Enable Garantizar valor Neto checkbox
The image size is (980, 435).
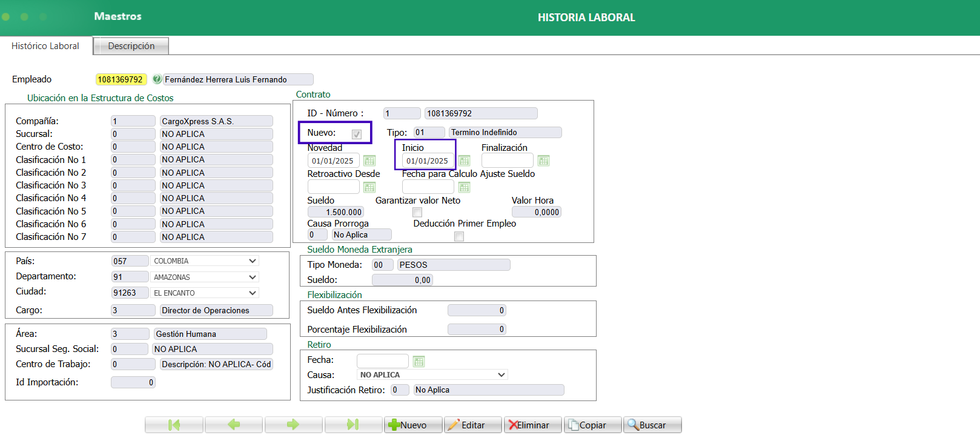tap(417, 212)
